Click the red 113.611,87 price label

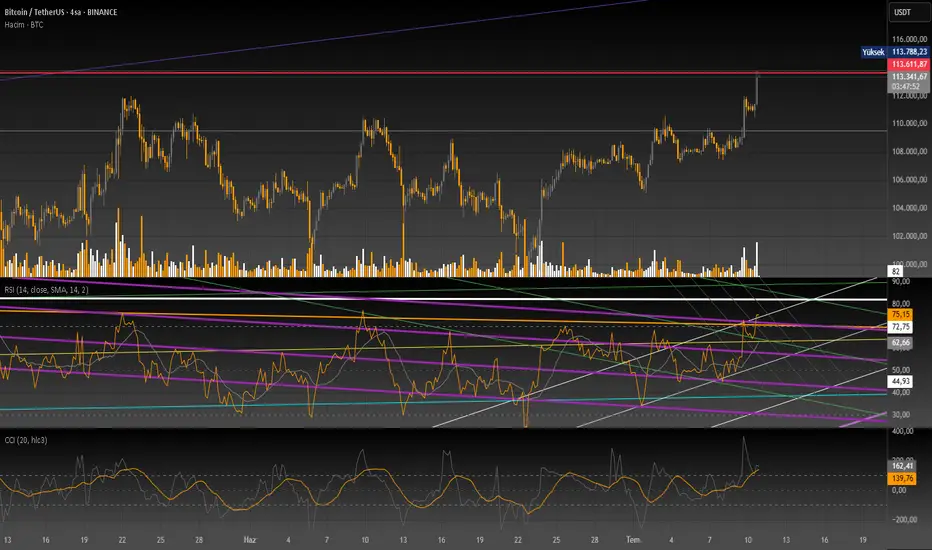[909, 64]
